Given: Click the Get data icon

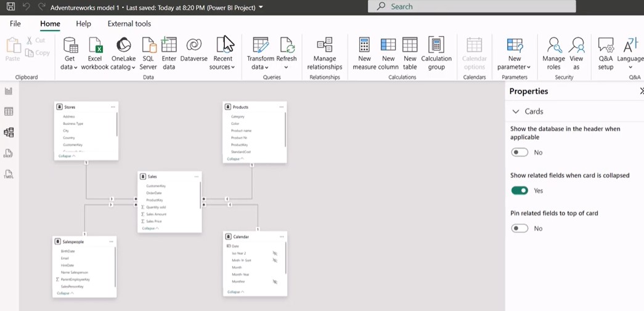Looking at the screenshot, I should 70,46.
